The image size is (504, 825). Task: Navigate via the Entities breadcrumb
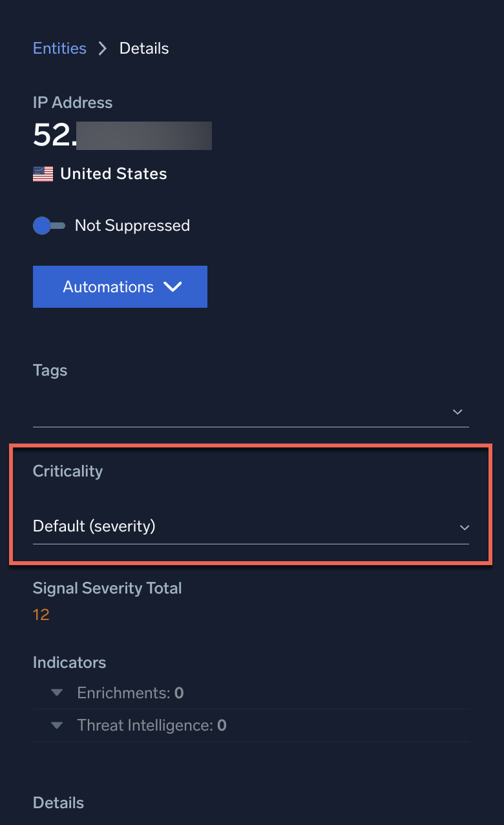pos(59,48)
